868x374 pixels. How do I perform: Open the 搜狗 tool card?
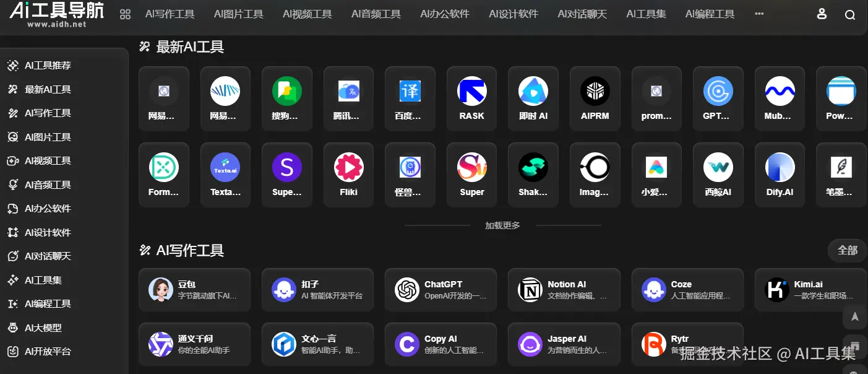coord(287,98)
